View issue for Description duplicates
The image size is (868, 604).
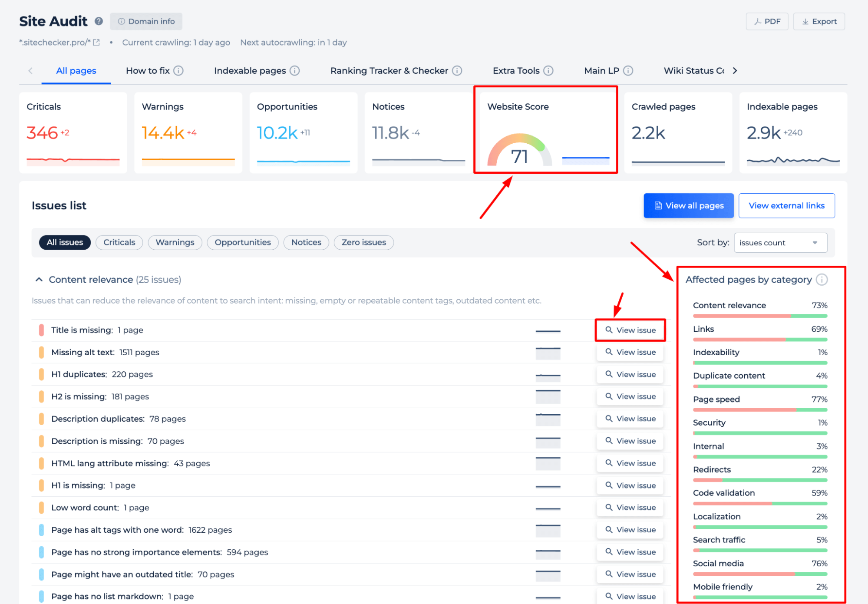(x=630, y=419)
